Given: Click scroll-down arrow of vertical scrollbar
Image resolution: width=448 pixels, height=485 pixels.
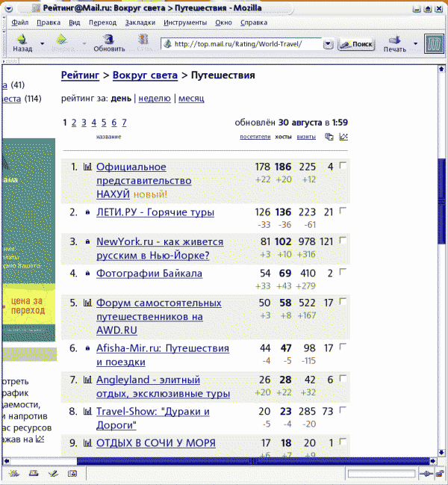Looking at the screenshot, I should [441, 453].
